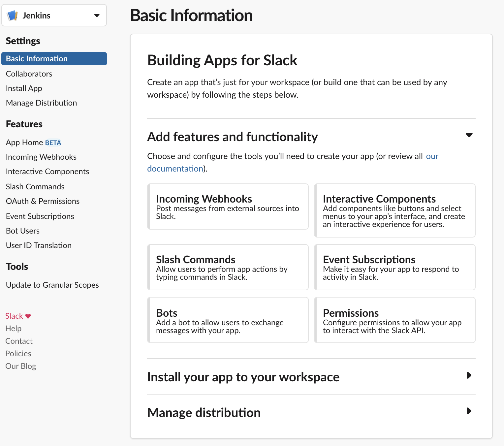Select the Bots feature card
Screen dimensions: 504x446
pos(228,320)
